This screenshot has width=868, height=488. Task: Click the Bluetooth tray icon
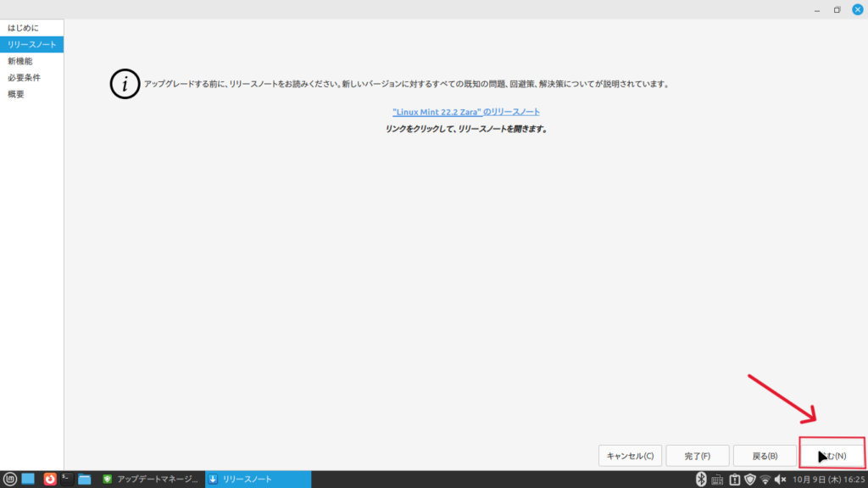coord(701,479)
